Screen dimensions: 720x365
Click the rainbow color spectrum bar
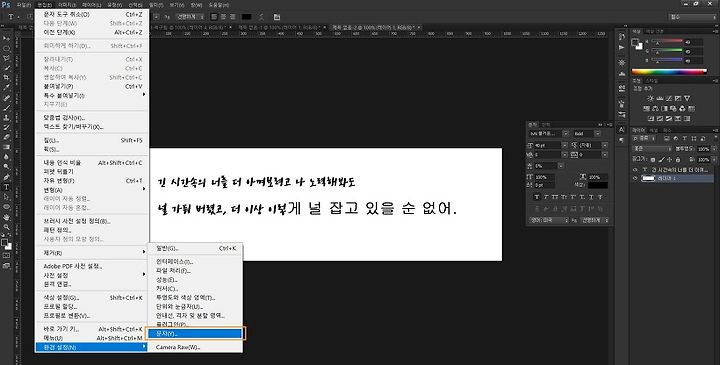669,72
